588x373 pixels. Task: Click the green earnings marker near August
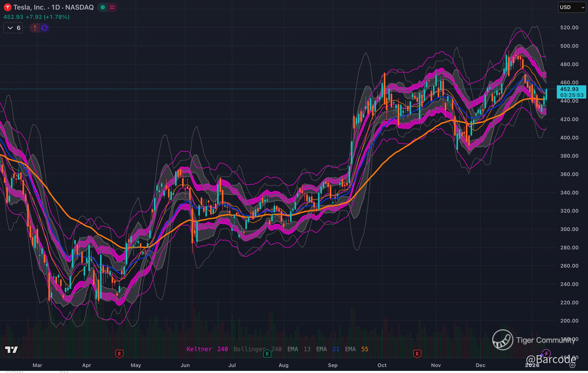pos(267,354)
